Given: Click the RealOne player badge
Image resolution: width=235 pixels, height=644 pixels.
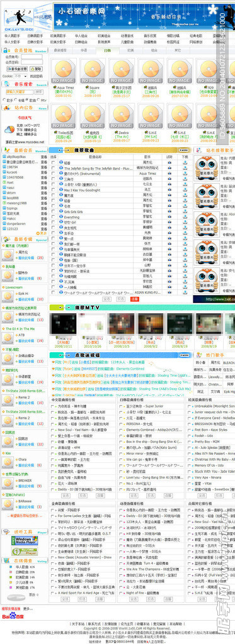Looking at the screenshot, I should (25, 551).
